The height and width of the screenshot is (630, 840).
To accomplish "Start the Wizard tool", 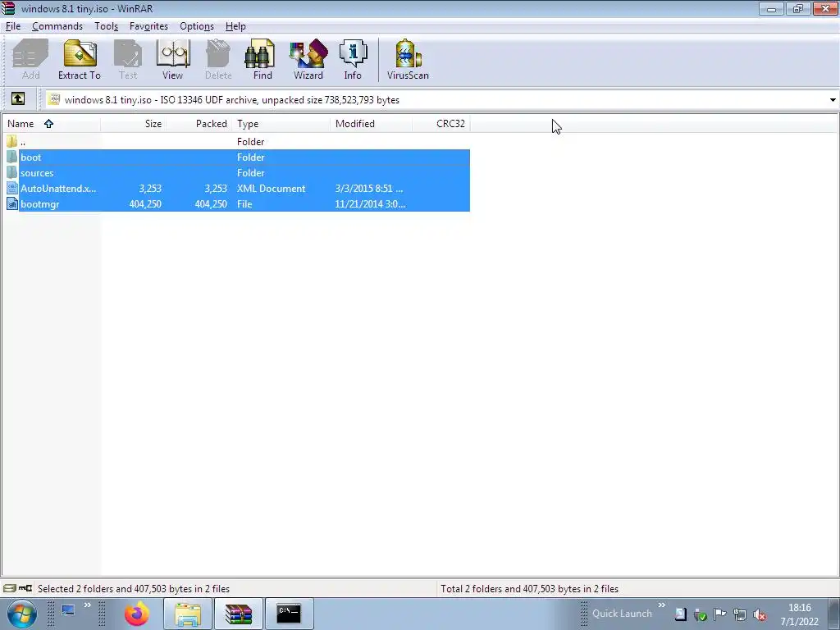I will [308, 59].
